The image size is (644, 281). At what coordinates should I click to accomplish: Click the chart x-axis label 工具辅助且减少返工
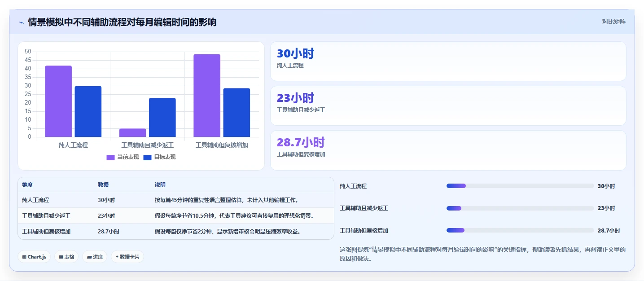click(148, 145)
